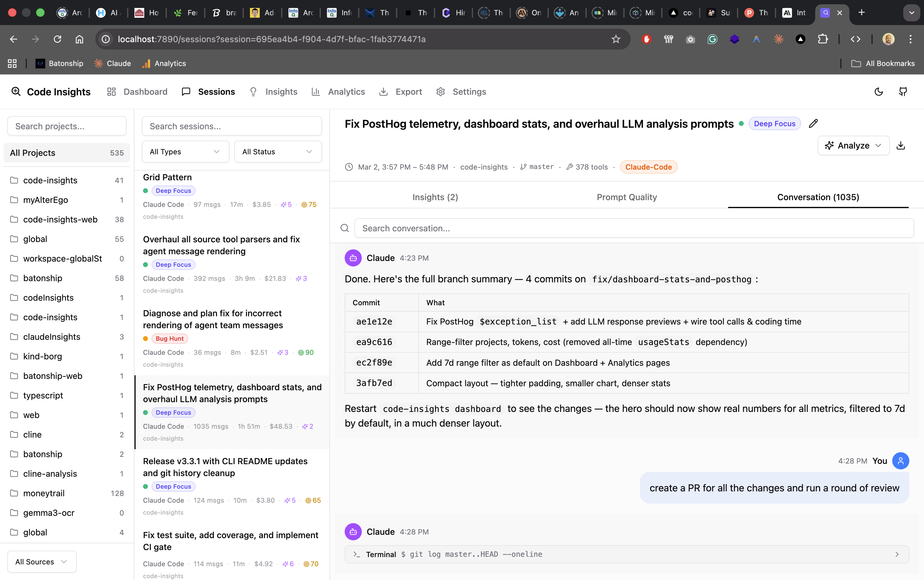Click the browser extensions puzzle icon
Image resolution: width=924 pixels, height=580 pixels.
pyautogui.click(x=823, y=39)
